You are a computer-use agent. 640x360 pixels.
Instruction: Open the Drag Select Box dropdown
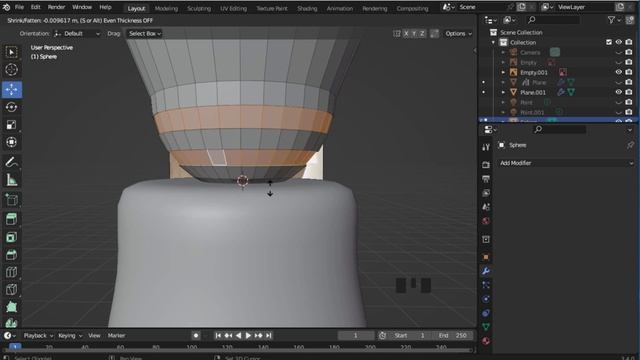[x=144, y=33]
